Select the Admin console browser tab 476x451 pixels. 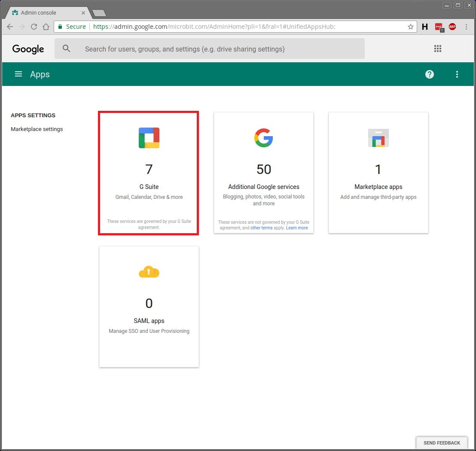[49, 13]
